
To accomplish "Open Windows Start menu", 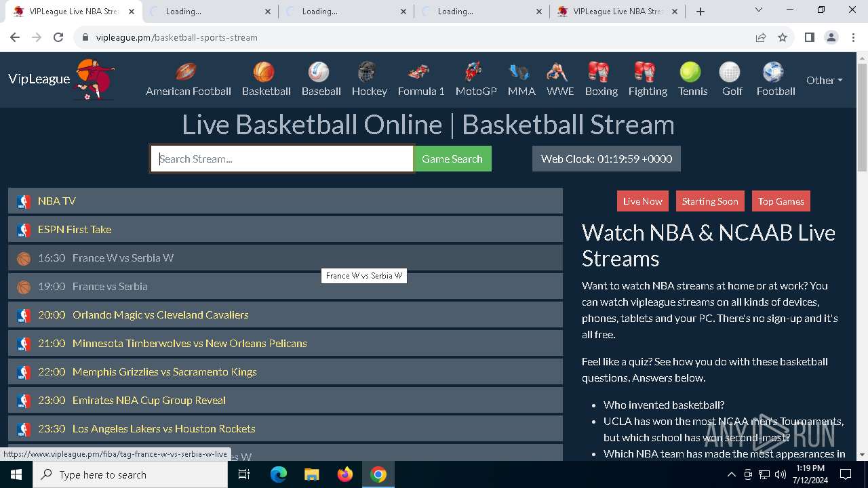I will (x=16, y=474).
